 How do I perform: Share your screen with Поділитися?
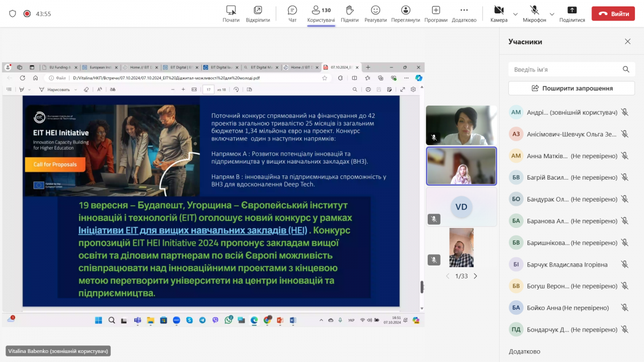pyautogui.click(x=572, y=14)
